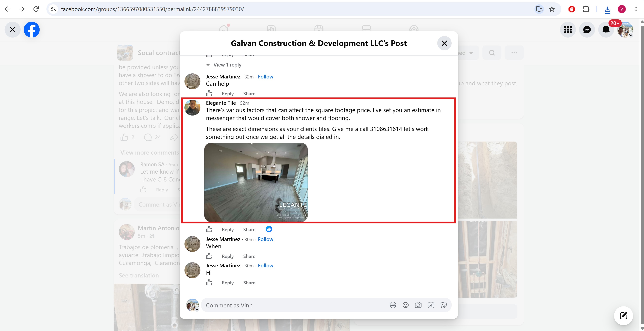Bookmark this page with the star icon

pos(552,9)
